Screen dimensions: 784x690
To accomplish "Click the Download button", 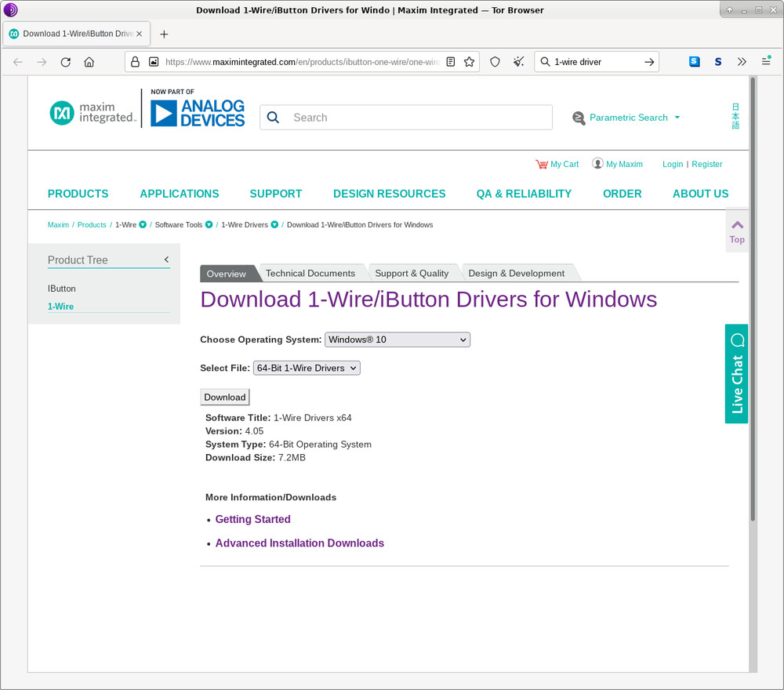I will (225, 397).
